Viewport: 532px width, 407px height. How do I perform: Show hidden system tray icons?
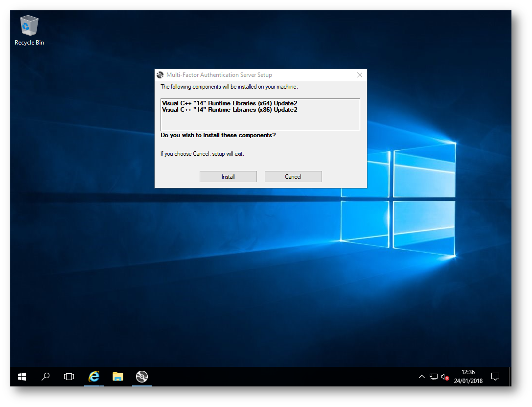click(x=422, y=377)
